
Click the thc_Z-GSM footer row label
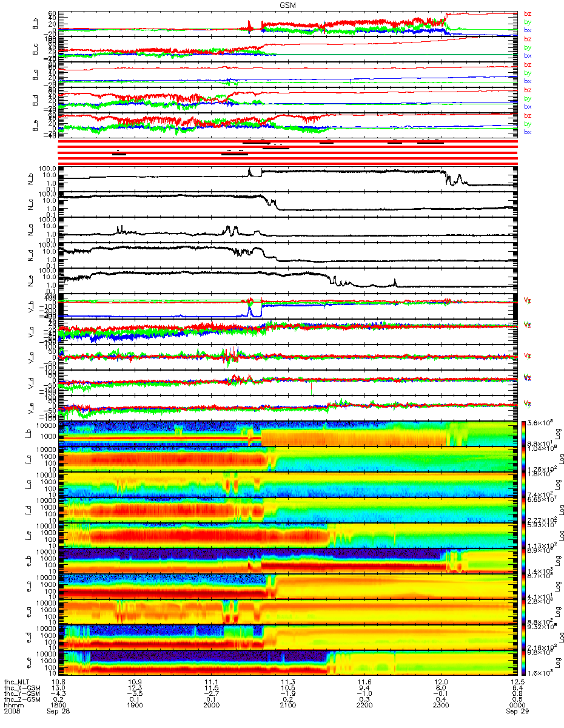pos(22,700)
